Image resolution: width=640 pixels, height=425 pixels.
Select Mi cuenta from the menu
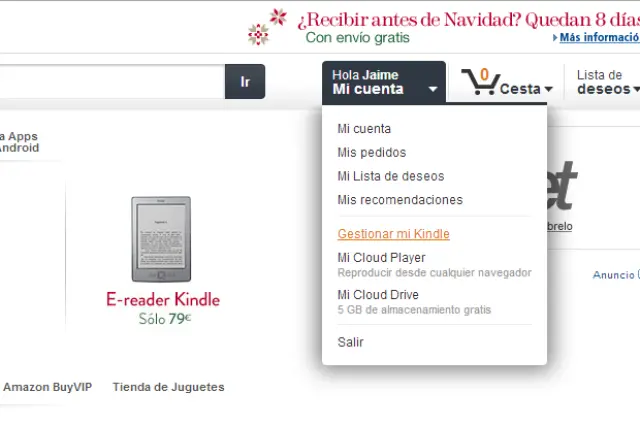[x=364, y=129]
